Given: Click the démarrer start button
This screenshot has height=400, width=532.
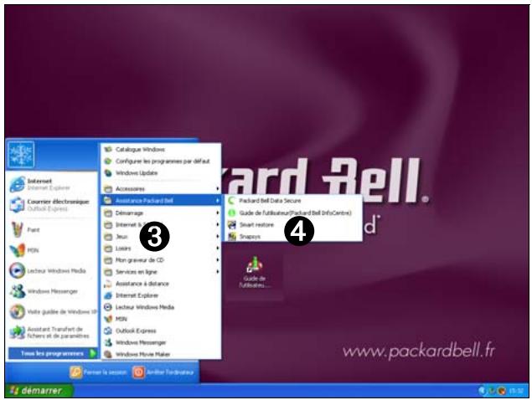Looking at the screenshot, I should coord(39,391).
